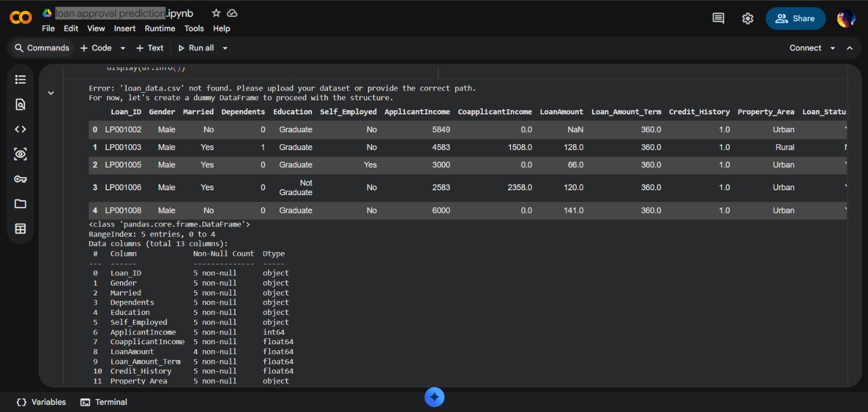This screenshot has height=412, width=868.
Task: Add a Text cell
Action: (x=150, y=48)
